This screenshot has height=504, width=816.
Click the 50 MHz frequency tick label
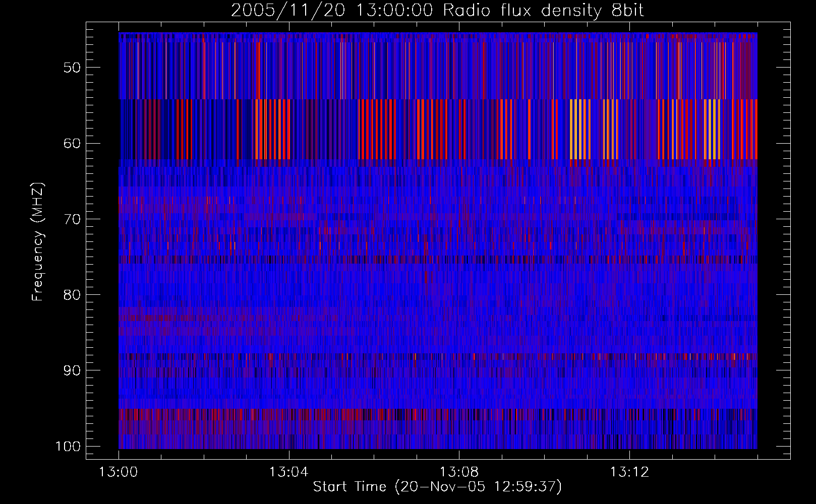click(72, 68)
